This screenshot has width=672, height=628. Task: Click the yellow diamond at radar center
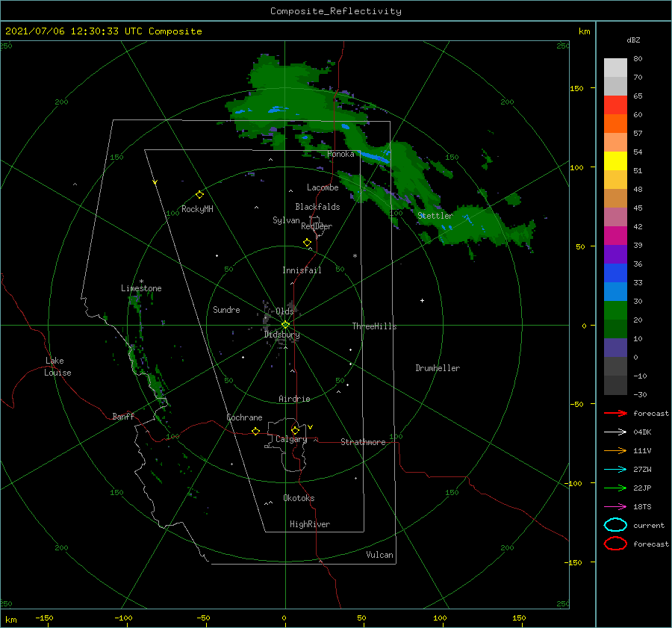pyautogui.click(x=285, y=325)
